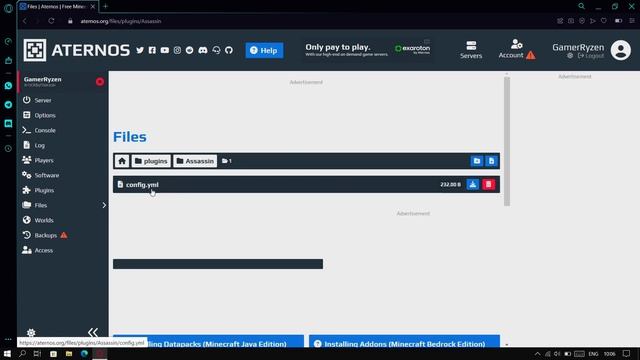The width and height of the screenshot is (640, 360).
Task: Create a new file icon
Action: tap(491, 161)
